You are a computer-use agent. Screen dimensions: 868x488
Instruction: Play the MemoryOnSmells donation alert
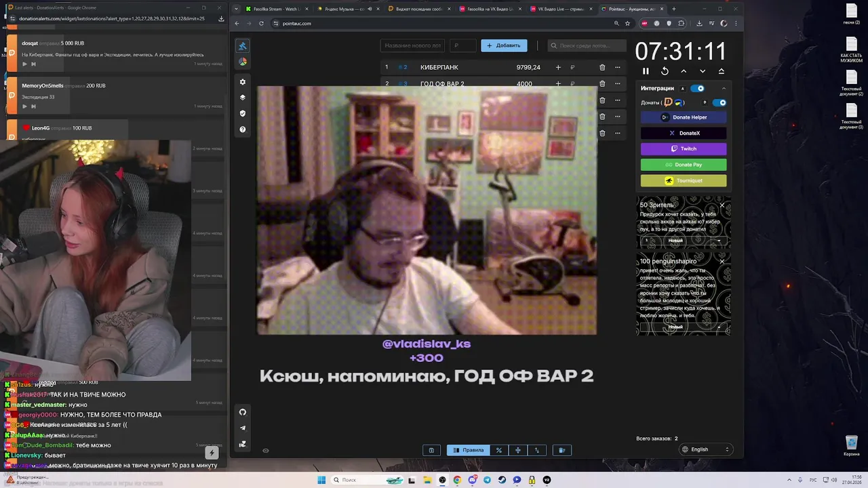click(25, 106)
